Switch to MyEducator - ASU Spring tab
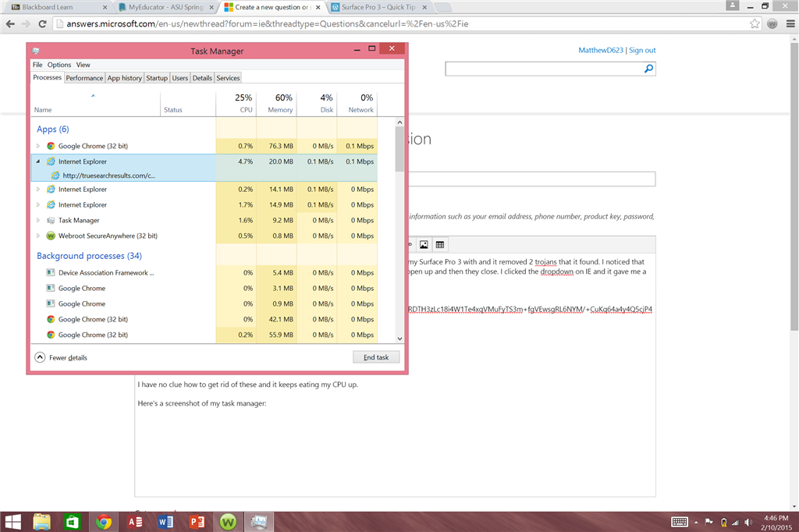The height and width of the screenshot is (532, 799). [165, 7]
